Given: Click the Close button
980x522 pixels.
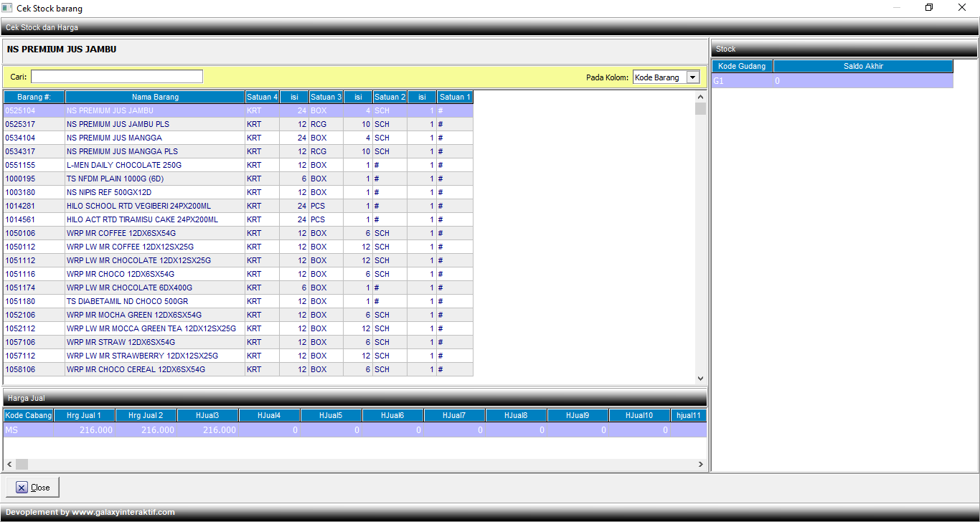Looking at the screenshot, I should (33, 488).
